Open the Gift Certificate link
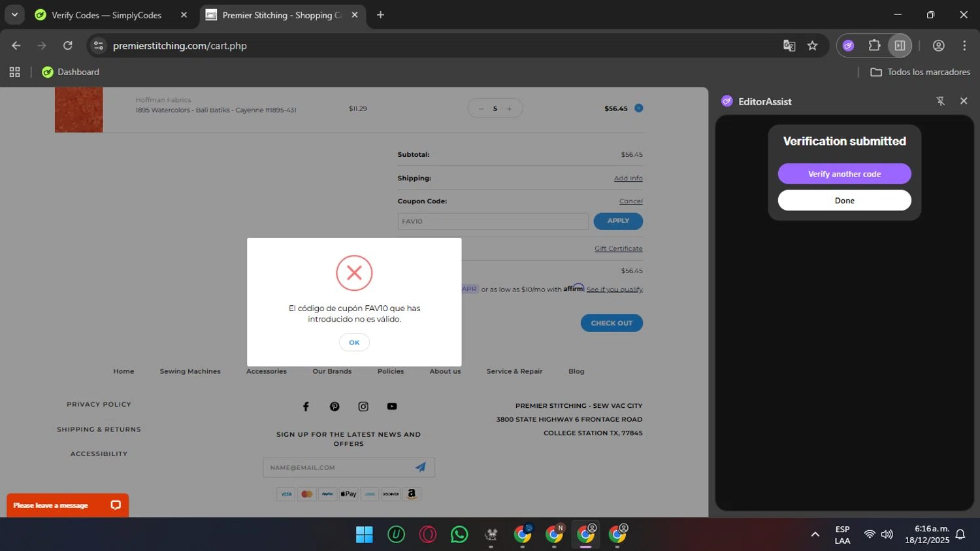 618,248
